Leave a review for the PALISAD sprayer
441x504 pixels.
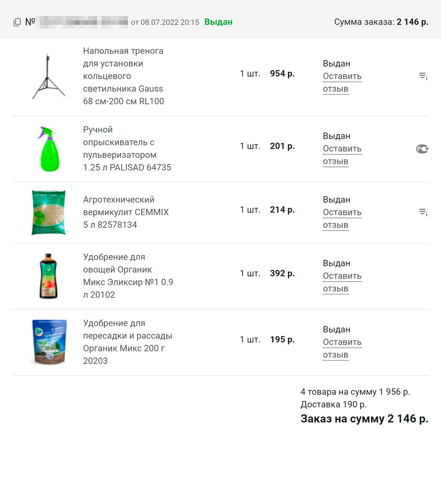[342, 155]
